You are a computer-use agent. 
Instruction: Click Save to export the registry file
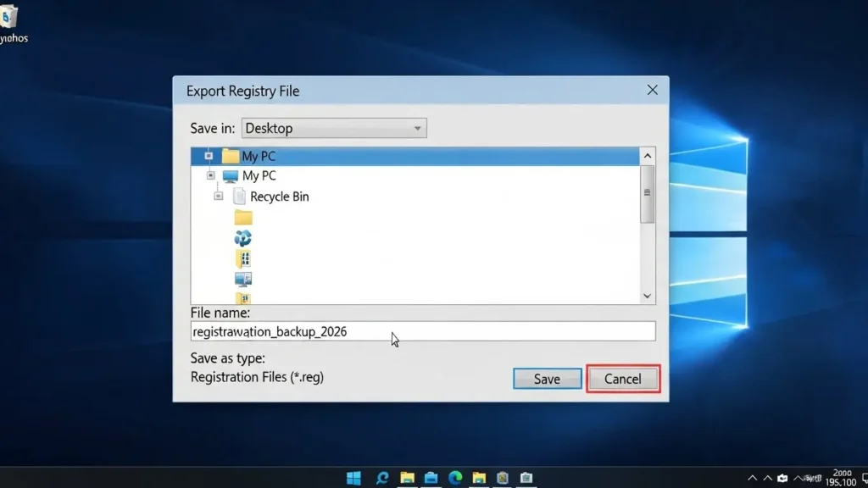(x=547, y=379)
